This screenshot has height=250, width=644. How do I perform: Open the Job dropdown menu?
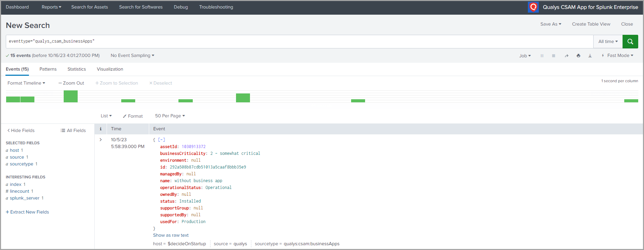tap(525, 56)
